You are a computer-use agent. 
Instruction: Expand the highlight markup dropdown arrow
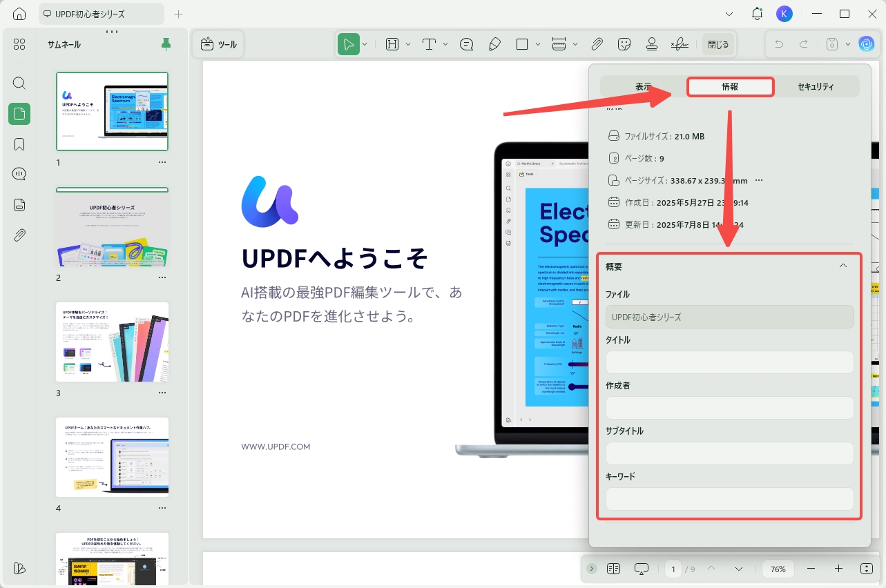(x=408, y=44)
